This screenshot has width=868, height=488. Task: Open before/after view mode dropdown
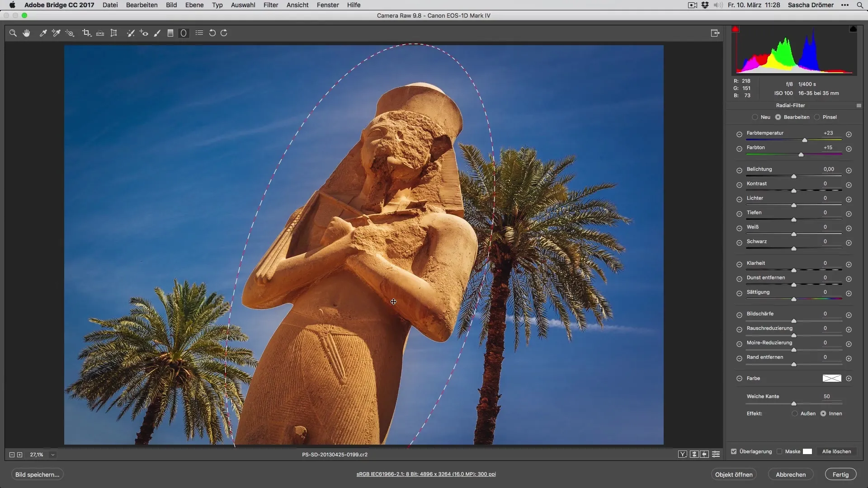click(683, 454)
